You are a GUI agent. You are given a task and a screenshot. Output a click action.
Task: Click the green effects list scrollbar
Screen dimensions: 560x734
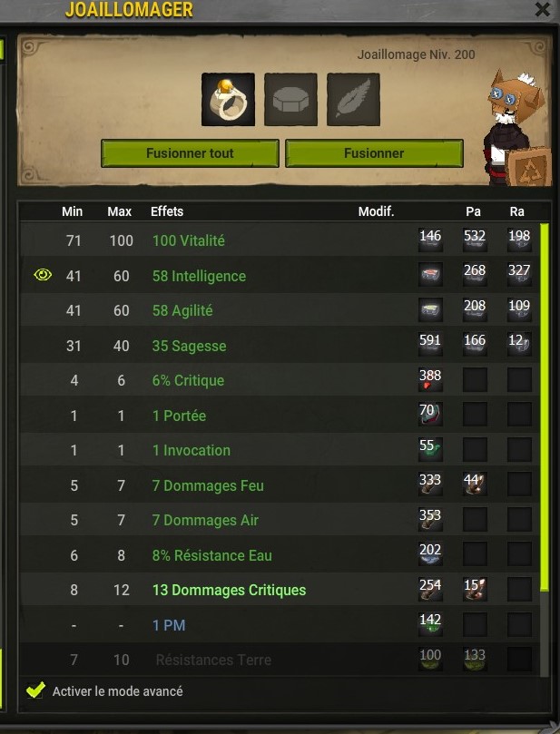(544, 407)
